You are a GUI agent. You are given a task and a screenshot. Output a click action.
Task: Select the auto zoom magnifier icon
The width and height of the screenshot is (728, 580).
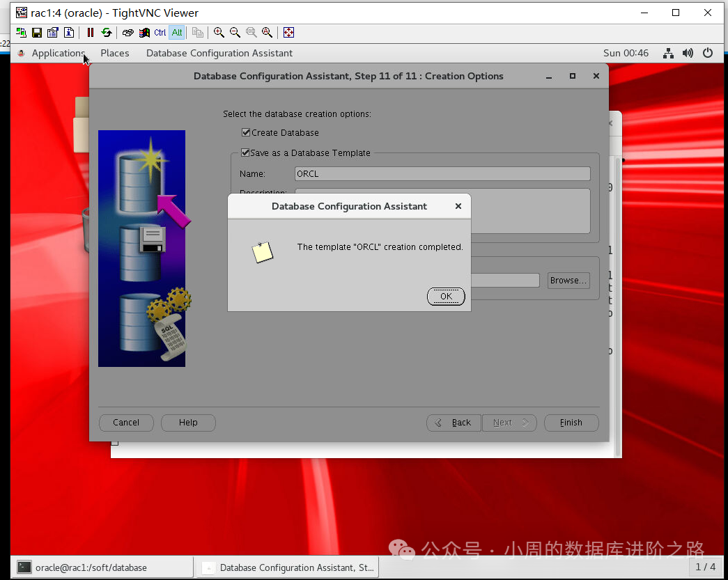pyautogui.click(x=267, y=33)
